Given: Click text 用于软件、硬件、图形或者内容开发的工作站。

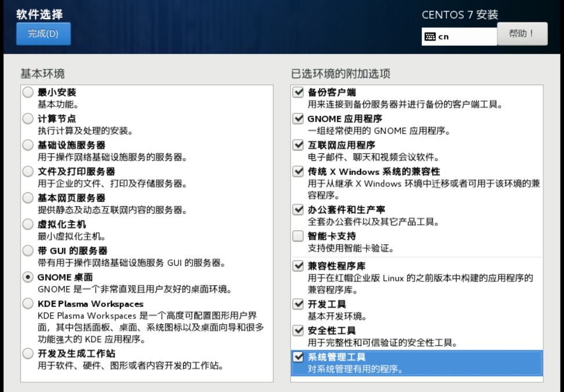Looking at the screenshot, I should (130, 366).
